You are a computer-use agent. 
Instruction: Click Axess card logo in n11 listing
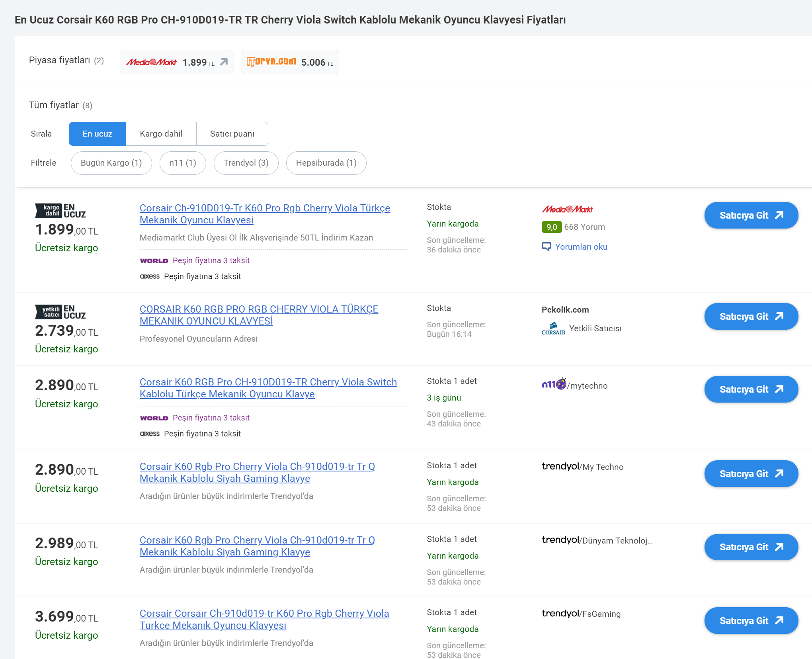(150, 434)
